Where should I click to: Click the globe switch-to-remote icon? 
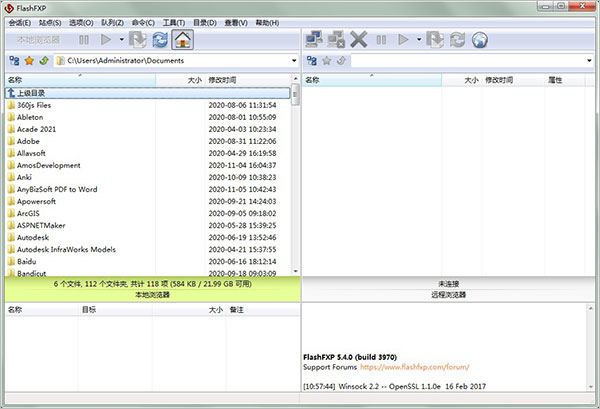click(479, 40)
